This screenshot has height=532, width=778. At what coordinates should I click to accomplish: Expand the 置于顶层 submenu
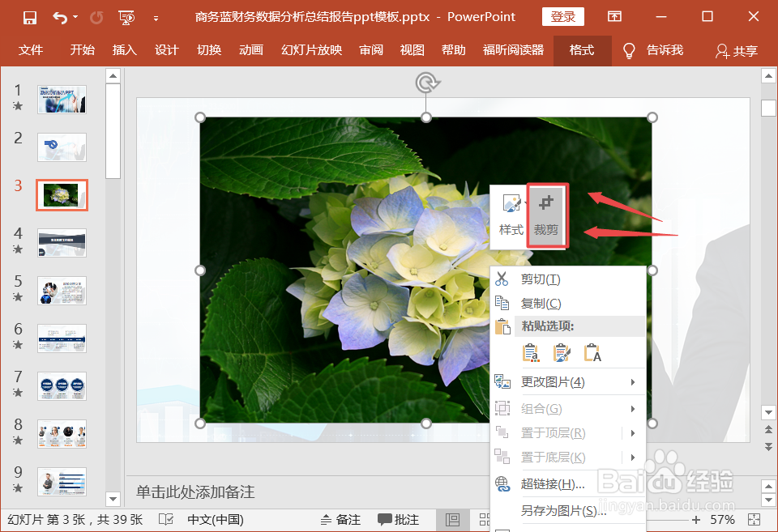[634, 432]
